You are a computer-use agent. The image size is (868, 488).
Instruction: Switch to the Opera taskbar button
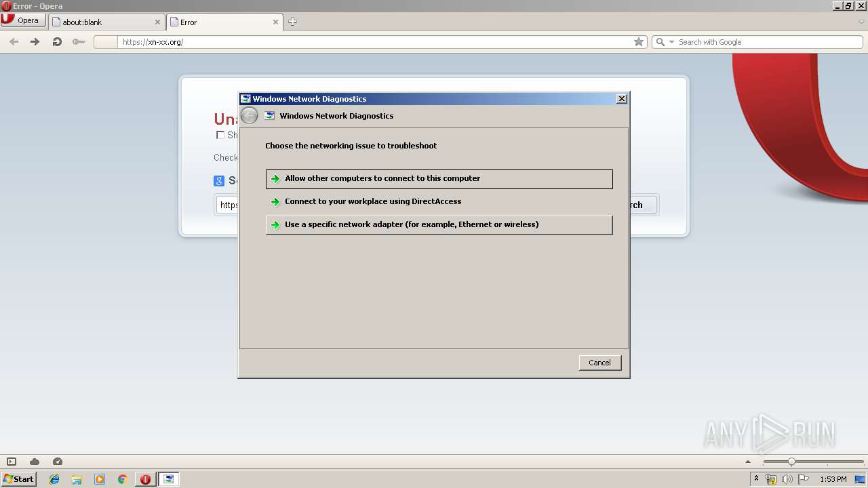point(145,479)
